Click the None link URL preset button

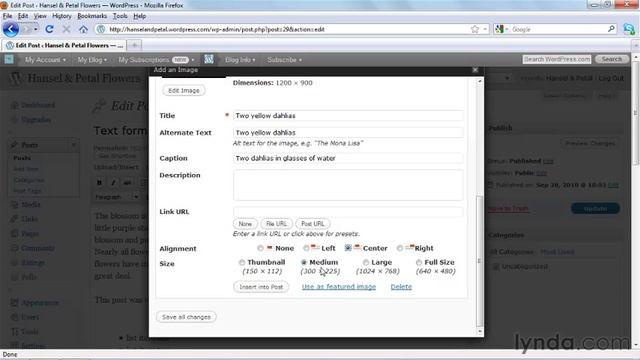click(x=245, y=224)
